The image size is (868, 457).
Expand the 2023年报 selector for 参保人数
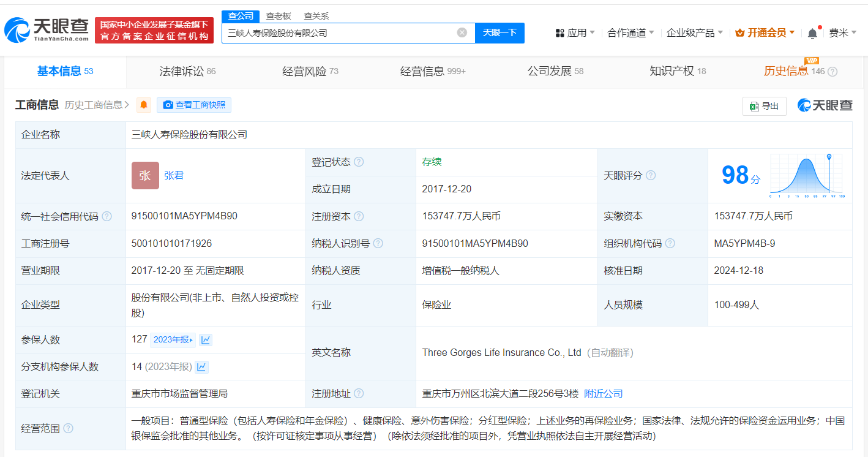(x=173, y=339)
